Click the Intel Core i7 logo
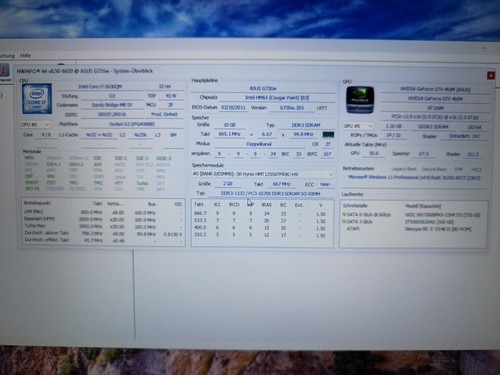The image size is (500, 375). 37,99
